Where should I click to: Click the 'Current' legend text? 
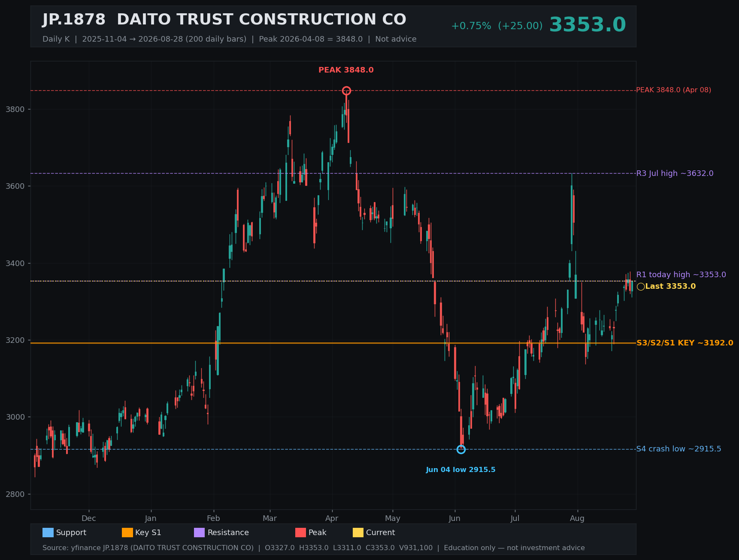(380, 533)
